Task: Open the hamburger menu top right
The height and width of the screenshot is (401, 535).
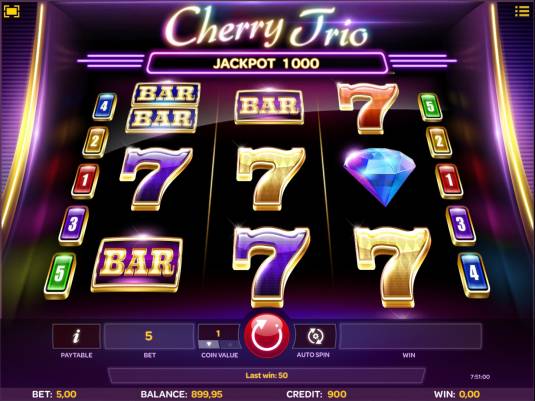Action: point(522,11)
